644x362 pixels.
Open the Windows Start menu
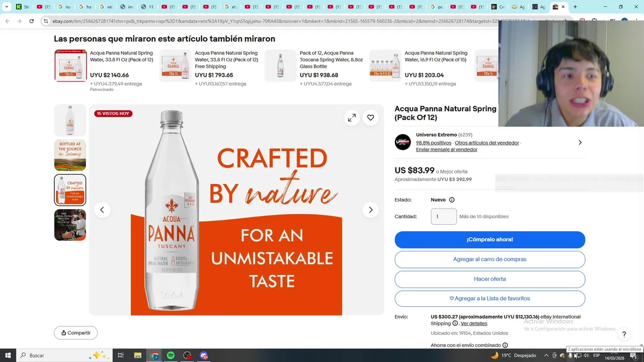pyautogui.click(x=8, y=355)
